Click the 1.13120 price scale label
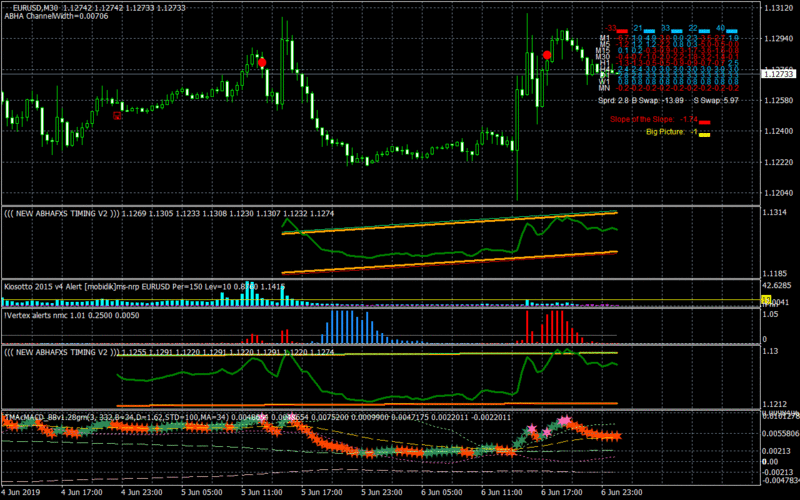 pyautogui.click(x=778, y=8)
